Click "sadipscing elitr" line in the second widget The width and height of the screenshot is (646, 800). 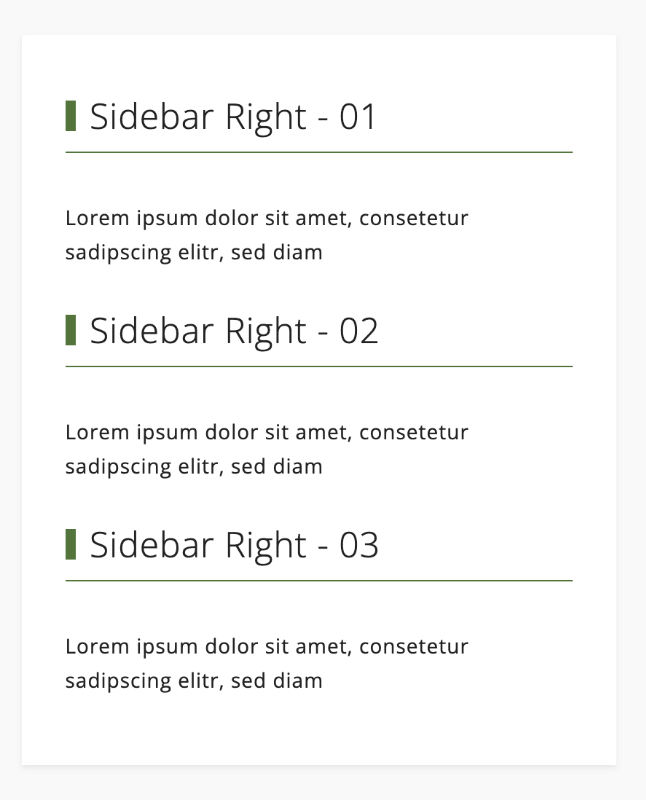tap(194, 466)
